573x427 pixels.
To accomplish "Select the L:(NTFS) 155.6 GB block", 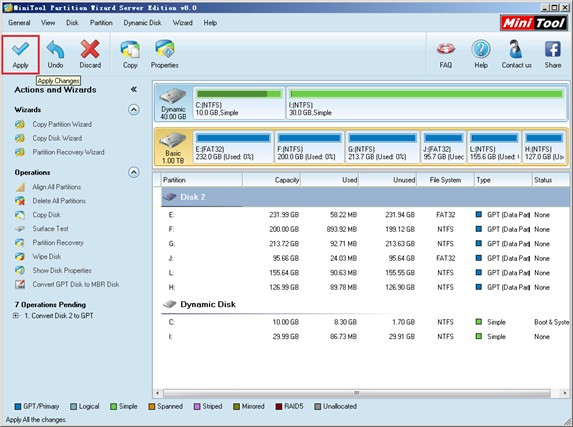I will point(494,147).
